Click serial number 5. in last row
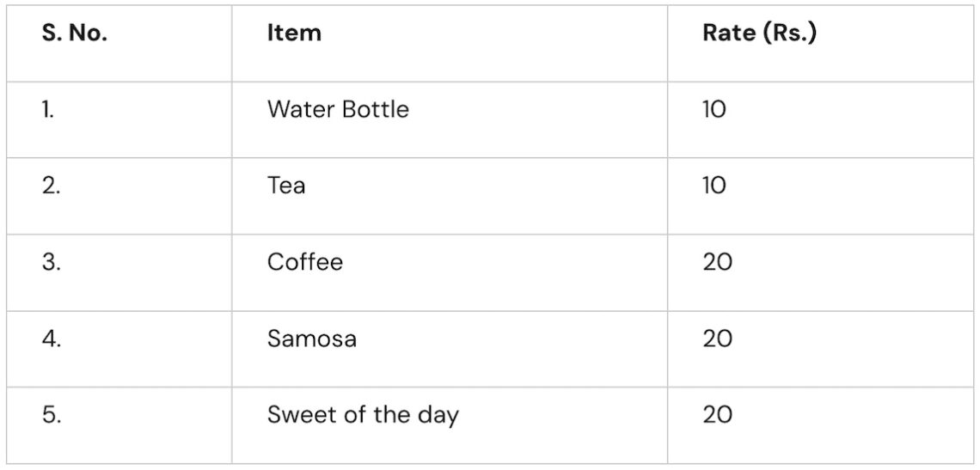Viewport: 980px width, 470px height. pos(51,415)
